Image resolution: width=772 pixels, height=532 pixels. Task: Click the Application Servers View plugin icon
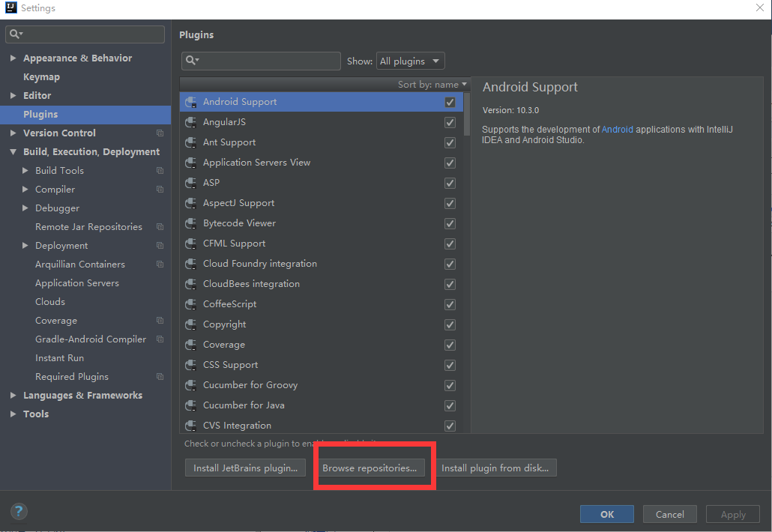[190, 163]
